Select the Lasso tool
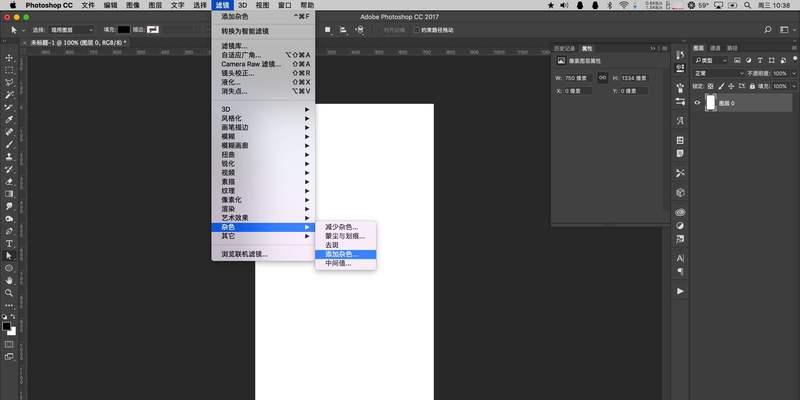Screen dimensions: 800x400 click(x=9, y=83)
